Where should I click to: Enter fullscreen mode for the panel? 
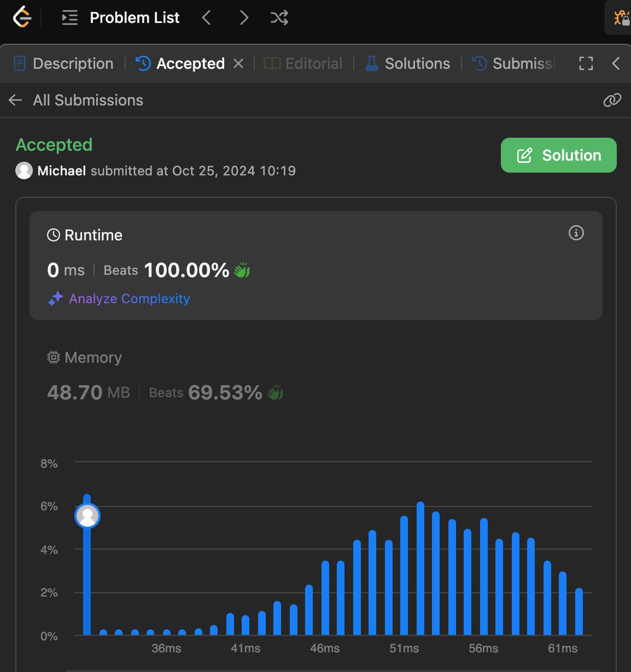pyautogui.click(x=586, y=63)
